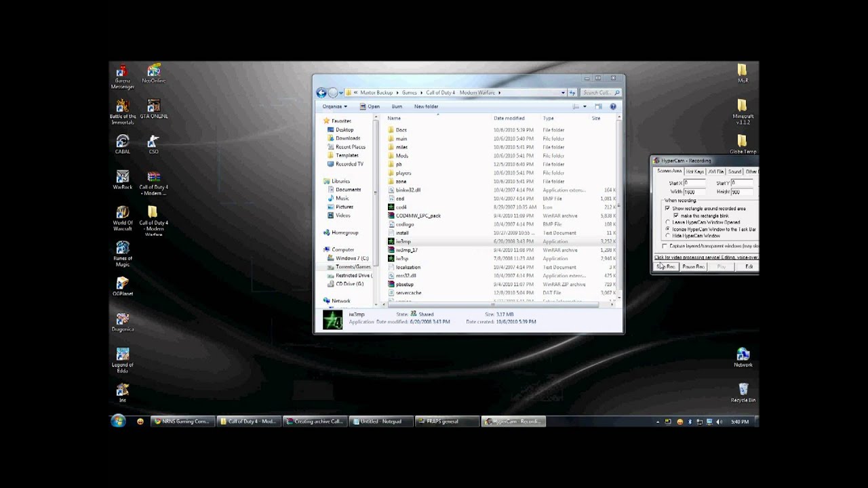Switch to HyperCam Screen Area tab
Viewport: 868px width, 488px height.
(x=669, y=171)
